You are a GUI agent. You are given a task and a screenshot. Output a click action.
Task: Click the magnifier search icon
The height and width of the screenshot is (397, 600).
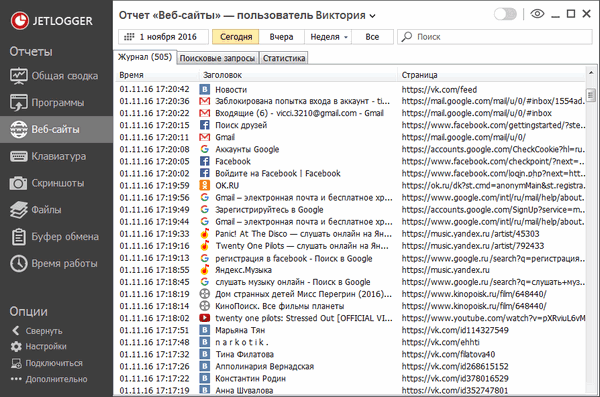(x=407, y=37)
